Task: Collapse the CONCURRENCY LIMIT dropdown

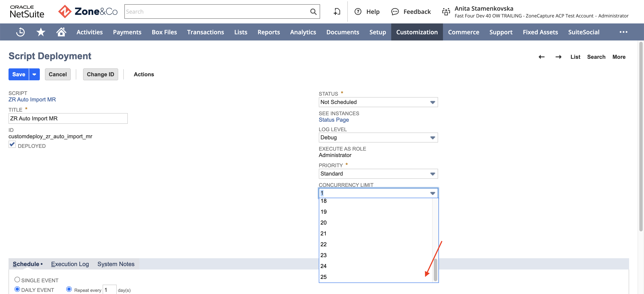Action: [x=433, y=193]
